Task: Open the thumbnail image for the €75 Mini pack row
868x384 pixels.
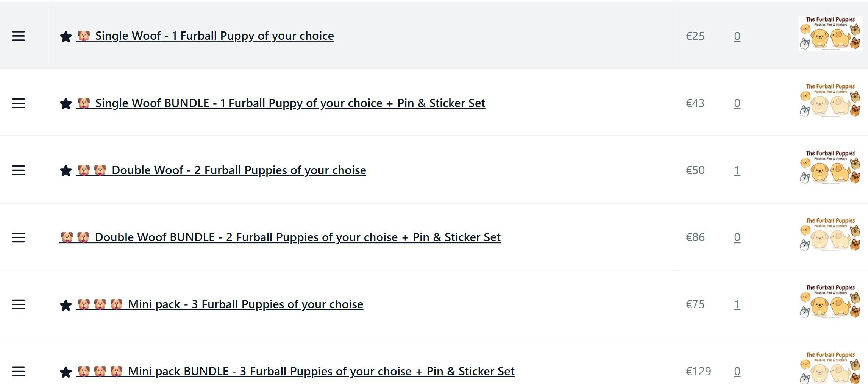Action: coord(830,301)
